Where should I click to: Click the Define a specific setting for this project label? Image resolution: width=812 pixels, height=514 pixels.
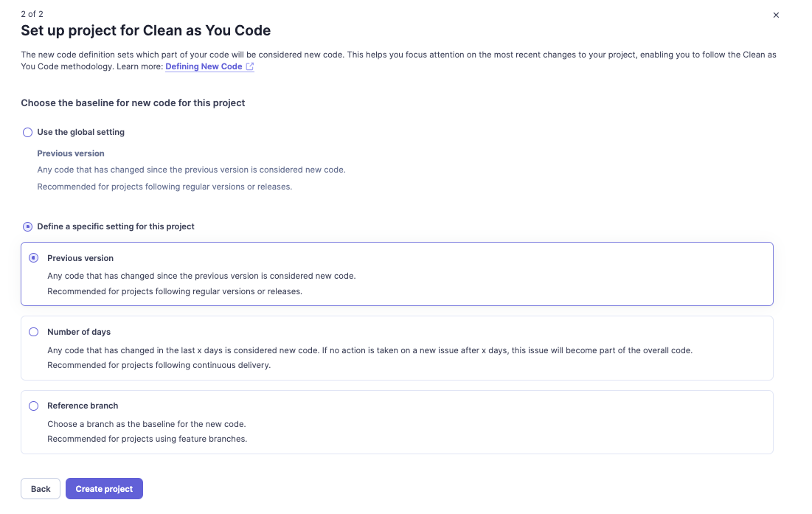116,226
